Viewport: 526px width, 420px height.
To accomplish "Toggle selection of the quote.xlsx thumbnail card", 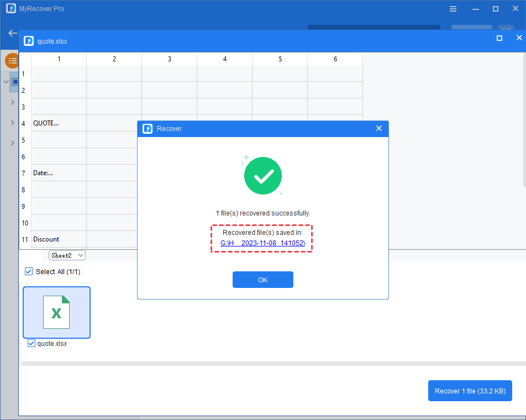I will click(x=56, y=312).
